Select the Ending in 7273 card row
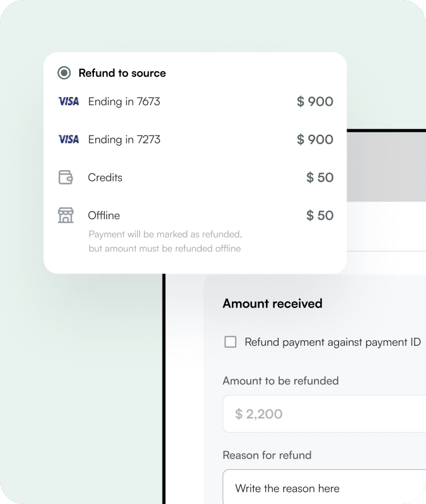This screenshot has height=504, width=426. (x=124, y=139)
